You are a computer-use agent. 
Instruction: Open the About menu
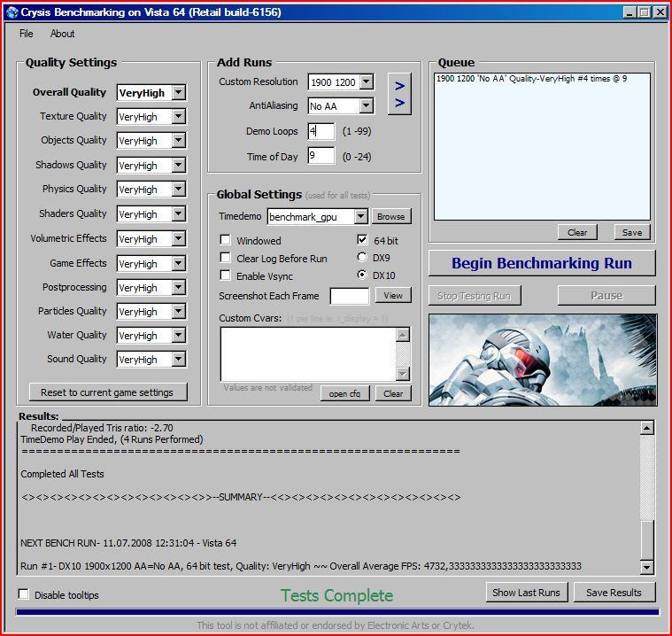(62, 34)
